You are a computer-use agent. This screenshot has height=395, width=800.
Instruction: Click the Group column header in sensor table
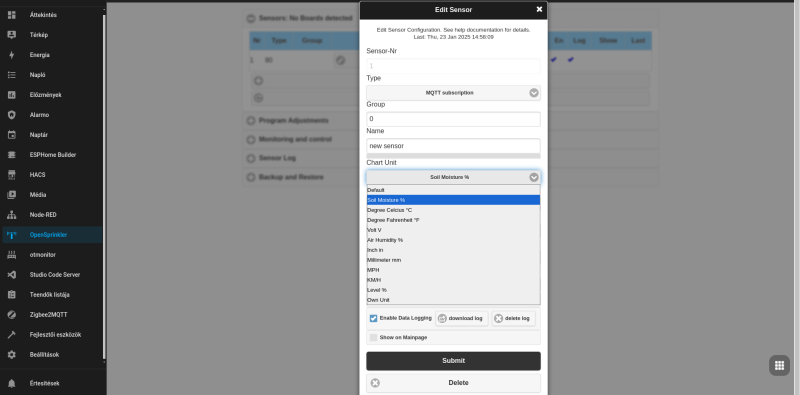pyautogui.click(x=312, y=40)
